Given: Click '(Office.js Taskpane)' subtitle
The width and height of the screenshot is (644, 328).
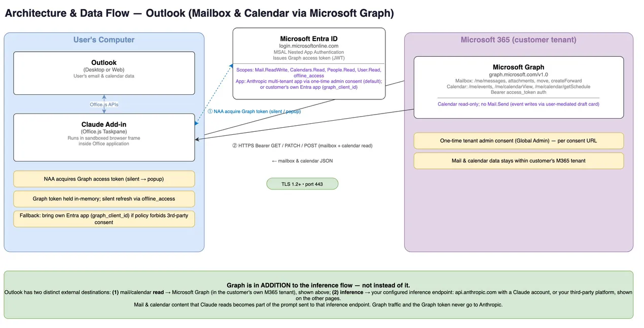Looking at the screenshot, I should (x=104, y=132).
